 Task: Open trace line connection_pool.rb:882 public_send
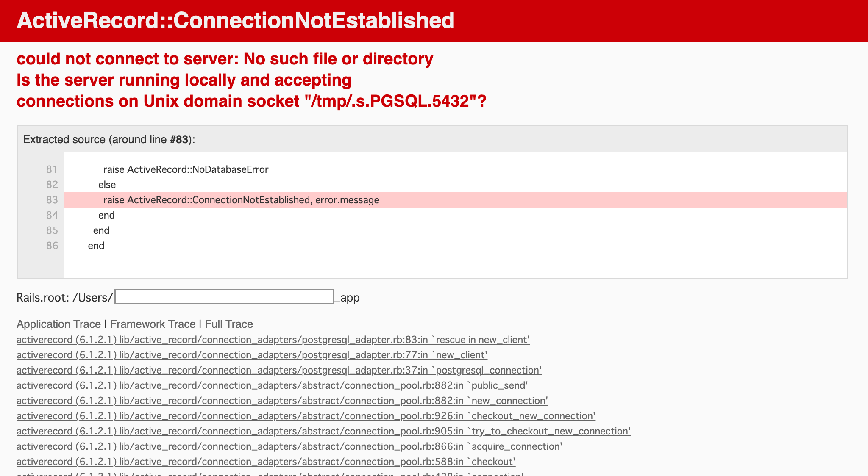(x=272, y=385)
